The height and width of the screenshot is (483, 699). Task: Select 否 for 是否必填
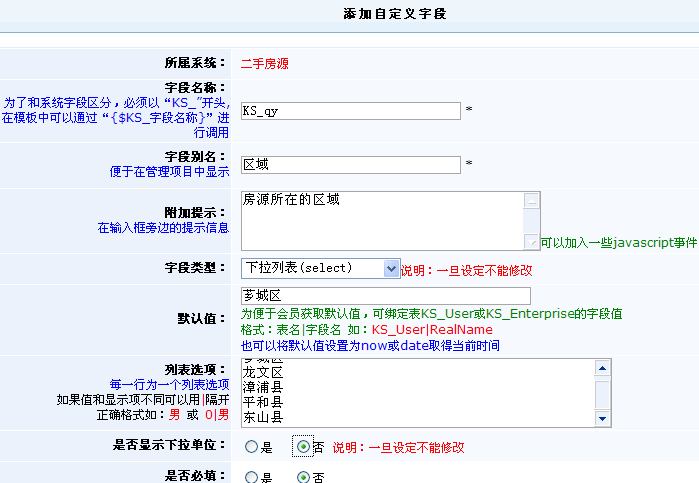[303, 478]
